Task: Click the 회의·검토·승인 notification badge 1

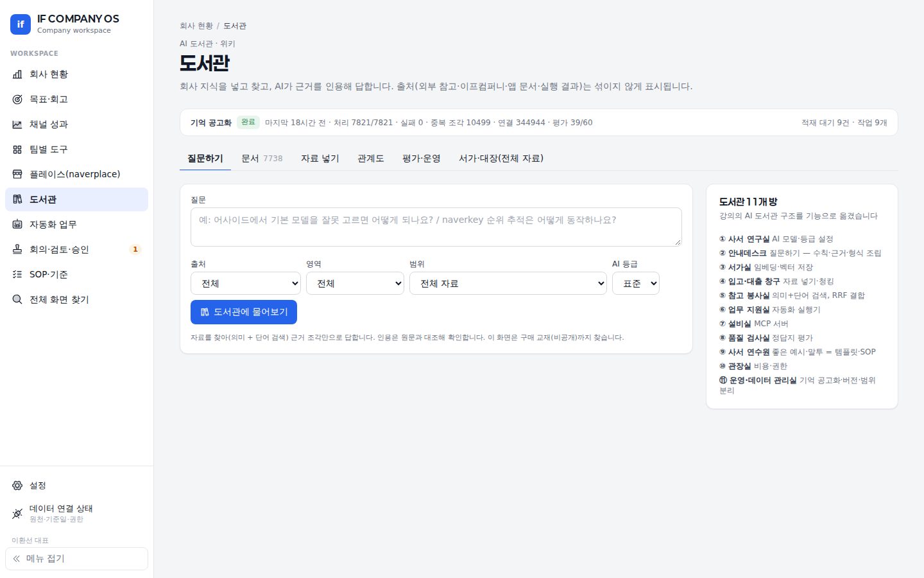Action: coord(135,250)
